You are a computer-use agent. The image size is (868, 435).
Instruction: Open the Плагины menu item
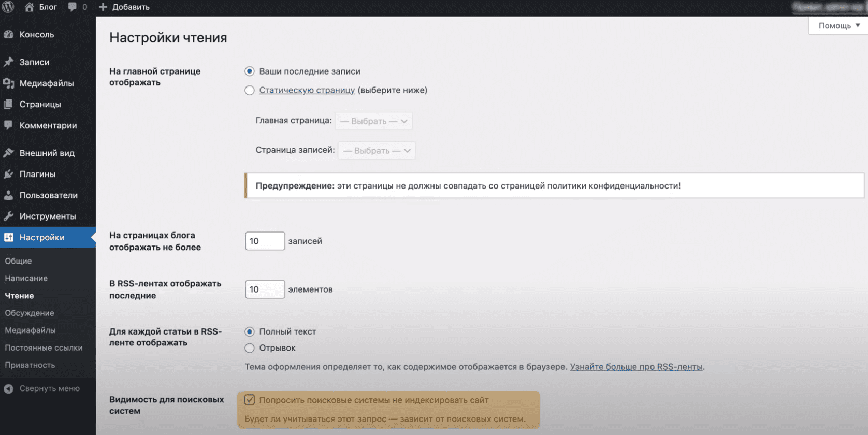(37, 174)
